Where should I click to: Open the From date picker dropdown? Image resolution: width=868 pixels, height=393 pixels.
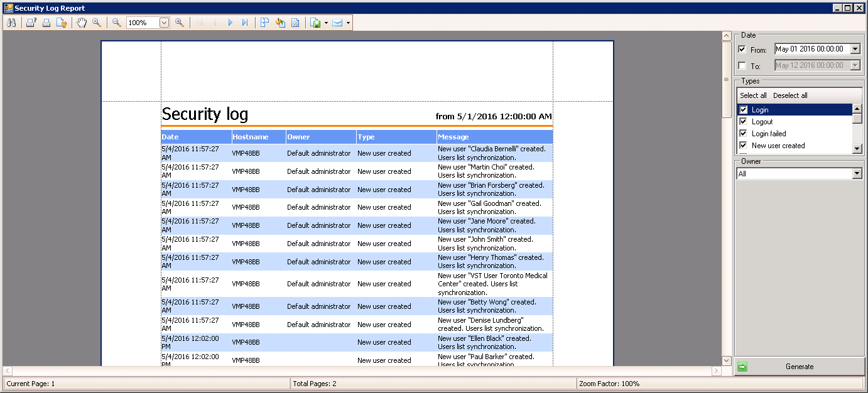click(x=855, y=49)
